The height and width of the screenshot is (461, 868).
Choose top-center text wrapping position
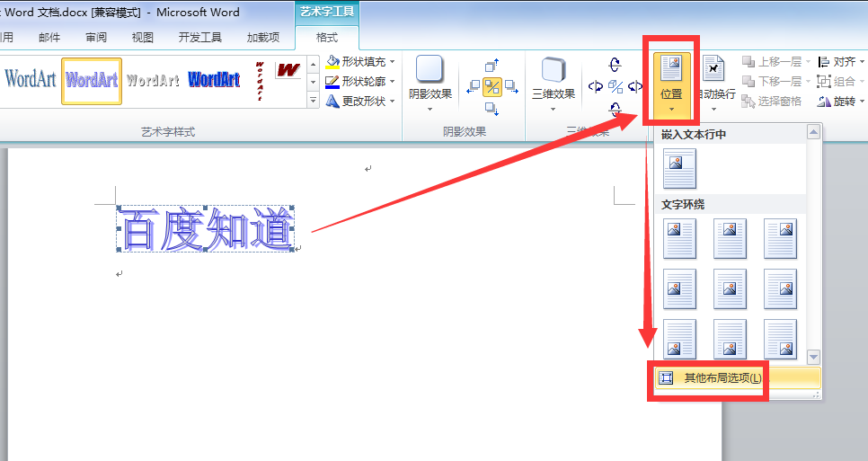730,238
